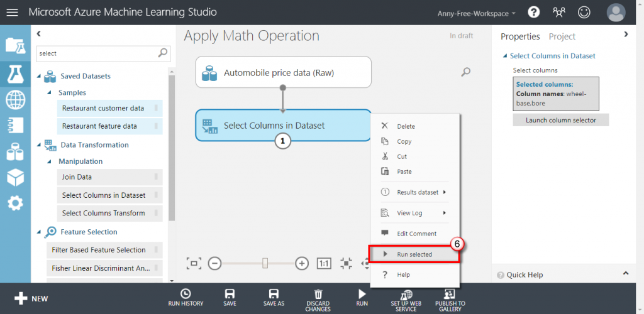Open the Datasets cylinders sidebar icon
The width and height of the screenshot is (644, 314).
click(15, 151)
